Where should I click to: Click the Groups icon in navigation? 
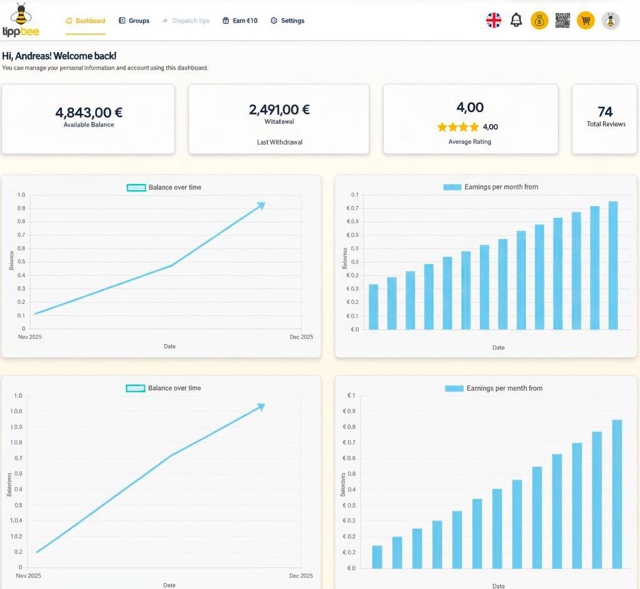[x=122, y=21]
